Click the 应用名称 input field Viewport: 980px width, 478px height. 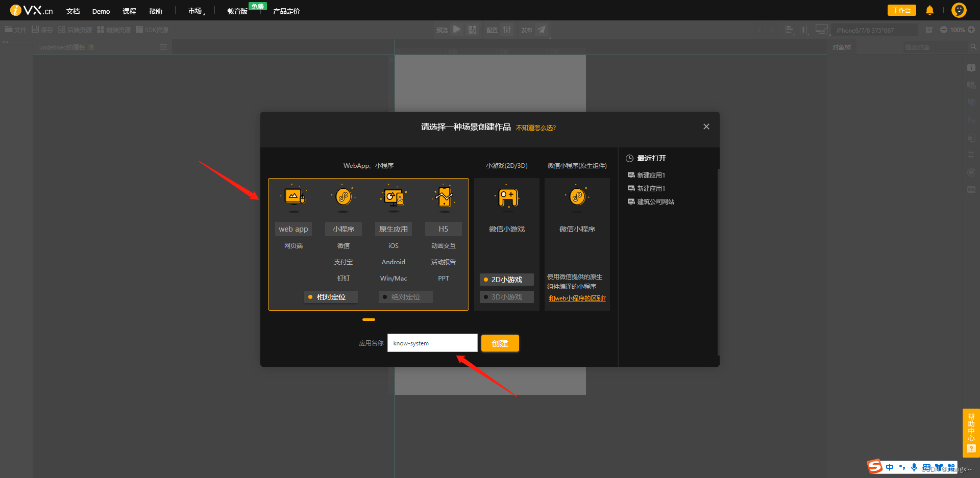(x=432, y=343)
